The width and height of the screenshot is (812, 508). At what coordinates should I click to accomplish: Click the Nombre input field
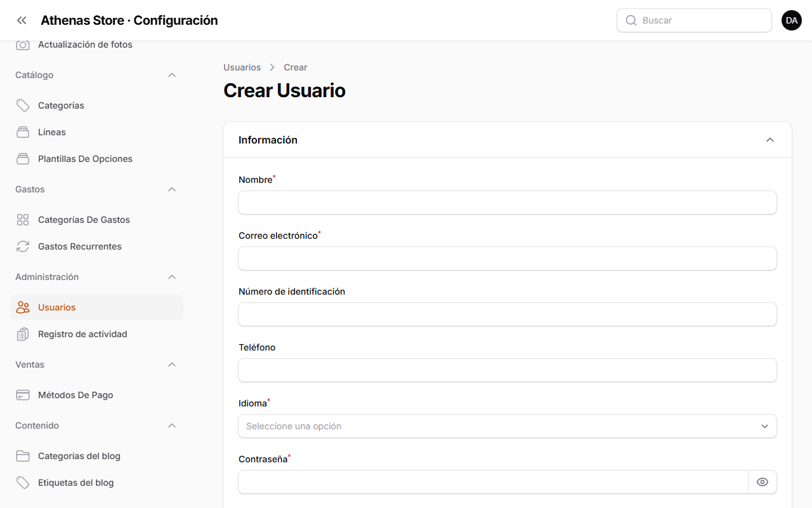pos(507,203)
